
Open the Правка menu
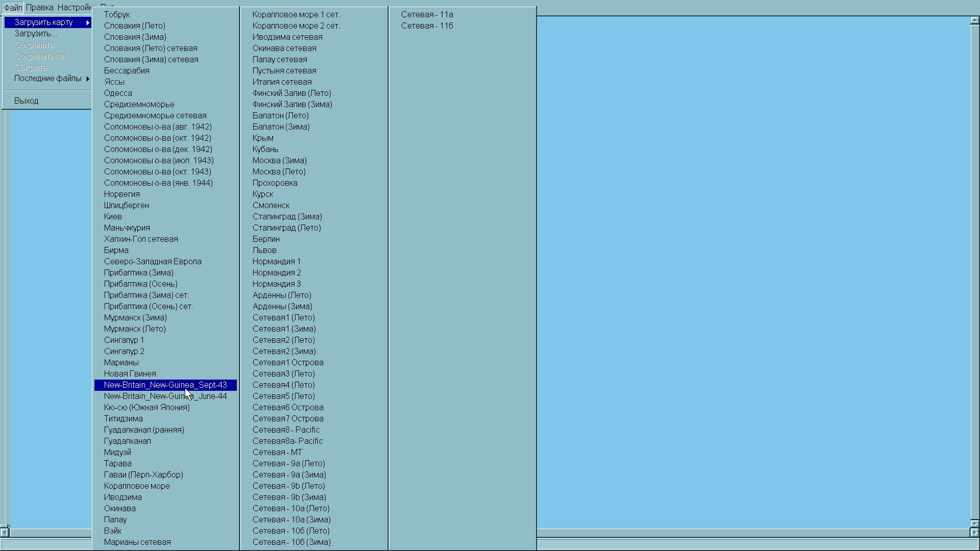(39, 8)
